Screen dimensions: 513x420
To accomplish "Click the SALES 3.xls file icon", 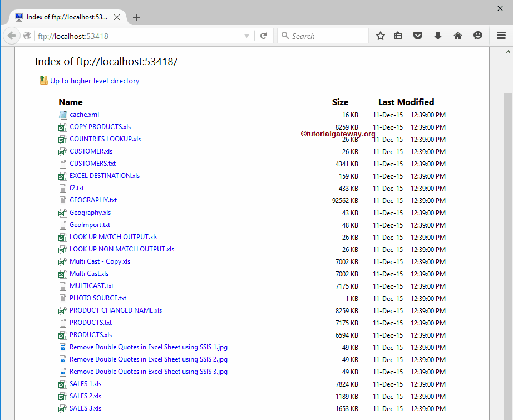I will point(63,409).
